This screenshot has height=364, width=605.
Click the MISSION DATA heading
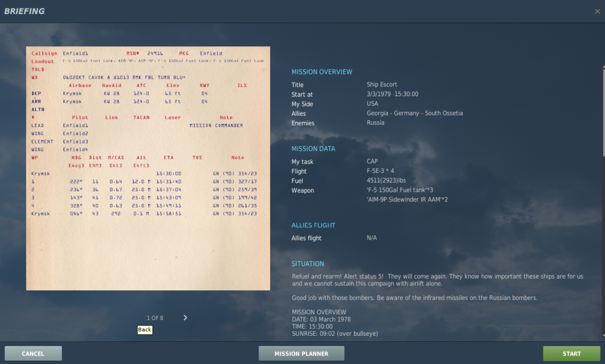pyautogui.click(x=313, y=149)
